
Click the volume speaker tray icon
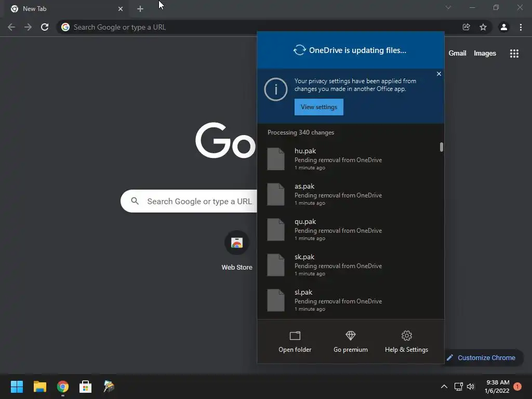coord(471,387)
